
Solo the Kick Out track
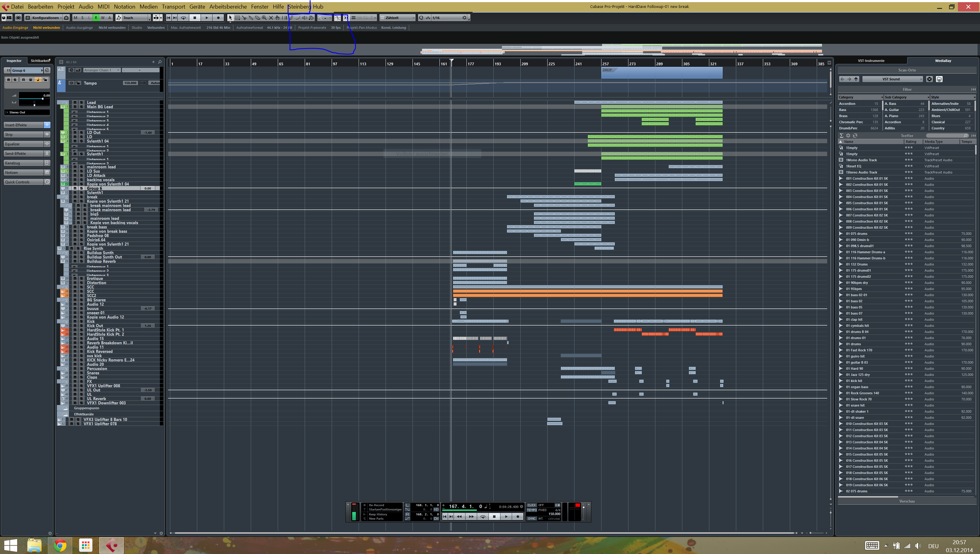(x=81, y=326)
